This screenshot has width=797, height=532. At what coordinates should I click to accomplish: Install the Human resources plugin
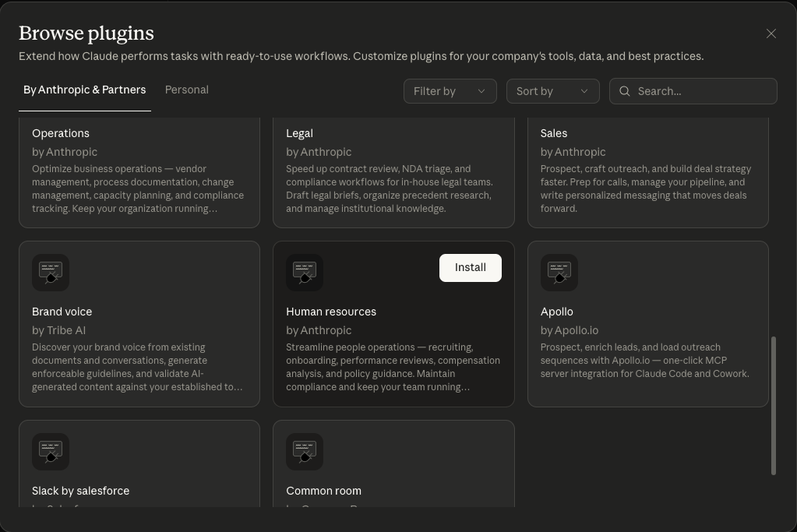point(470,268)
